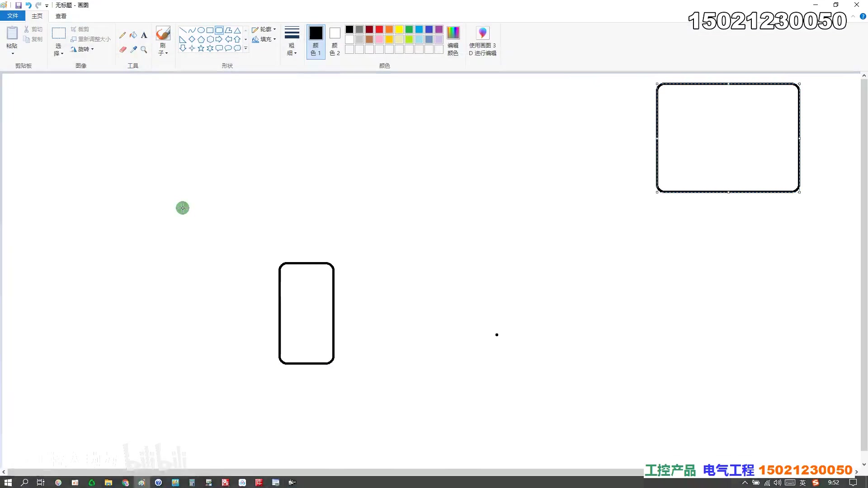Pick the red color swatch
The height and width of the screenshot is (488, 868).
point(379,29)
